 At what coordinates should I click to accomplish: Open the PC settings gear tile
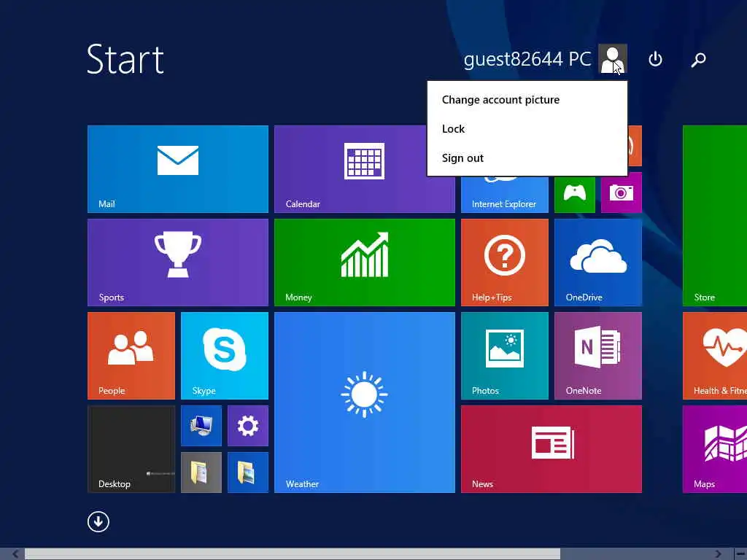tap(248, 426)
